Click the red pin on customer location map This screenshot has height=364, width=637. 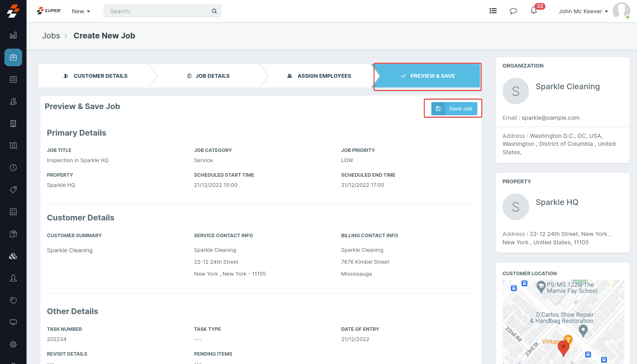pyautogui.click(x=563, y=347)
